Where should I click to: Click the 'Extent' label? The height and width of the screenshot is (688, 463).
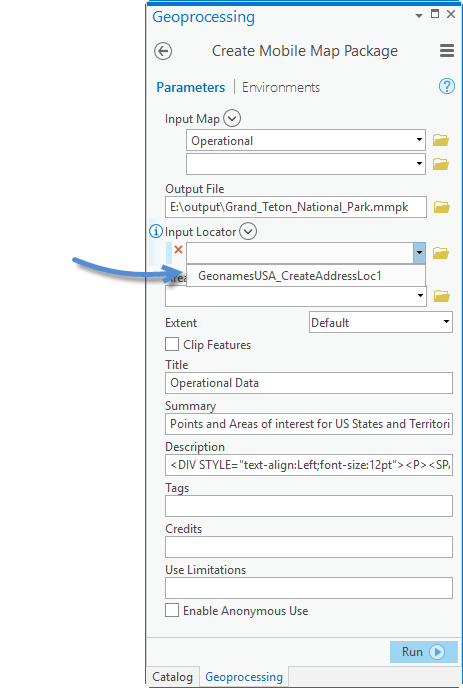click(x=181, y=323)
